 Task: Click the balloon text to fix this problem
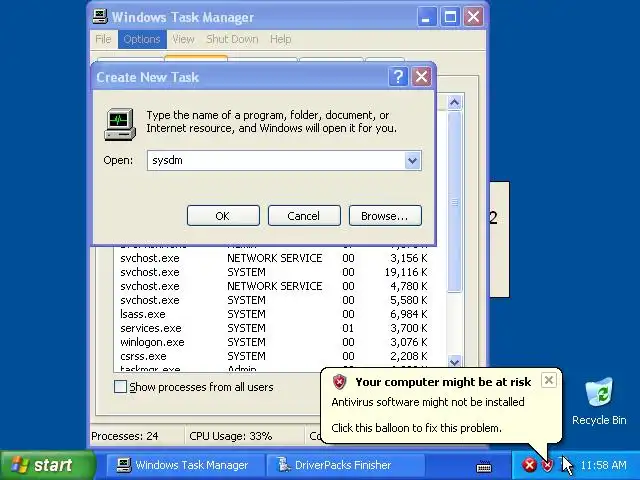click(416, 428)
